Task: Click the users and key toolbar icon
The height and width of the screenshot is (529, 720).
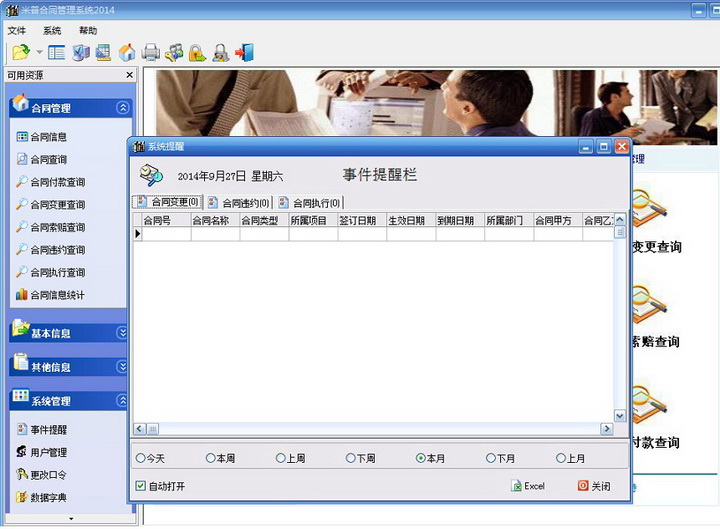Action: [x=174, y=52]
